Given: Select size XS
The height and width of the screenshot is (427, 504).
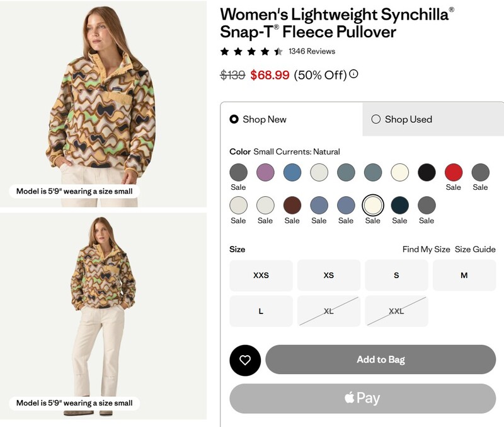Looking at the screenshot, I should point(329,276).
